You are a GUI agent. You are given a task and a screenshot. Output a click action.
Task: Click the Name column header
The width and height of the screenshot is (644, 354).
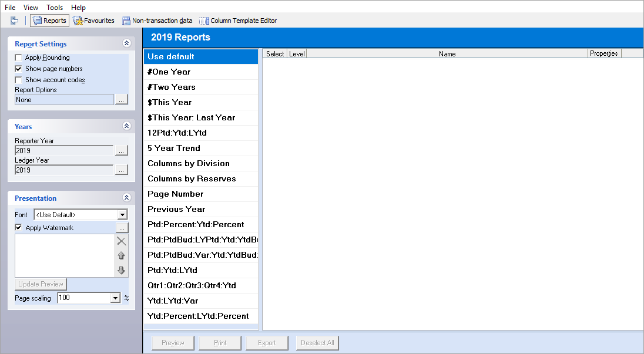(x=447, y=53)
